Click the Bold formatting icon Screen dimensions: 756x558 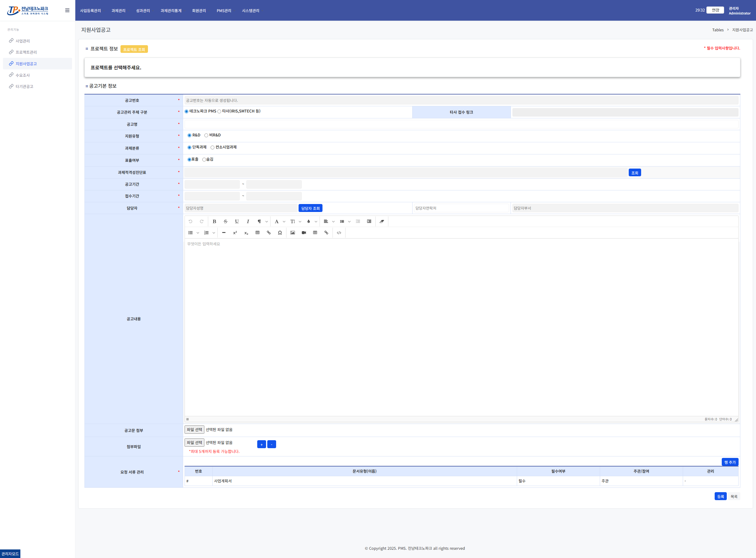point(214,222)
